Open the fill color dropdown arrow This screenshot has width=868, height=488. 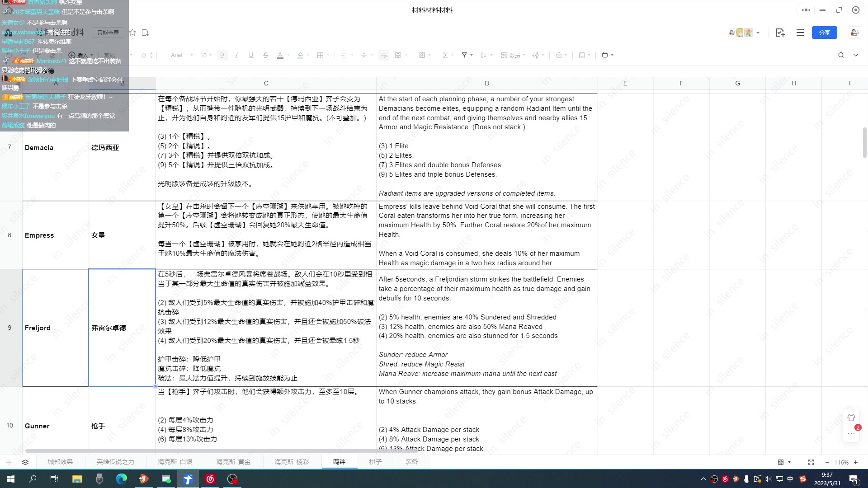tap(308, 55)
